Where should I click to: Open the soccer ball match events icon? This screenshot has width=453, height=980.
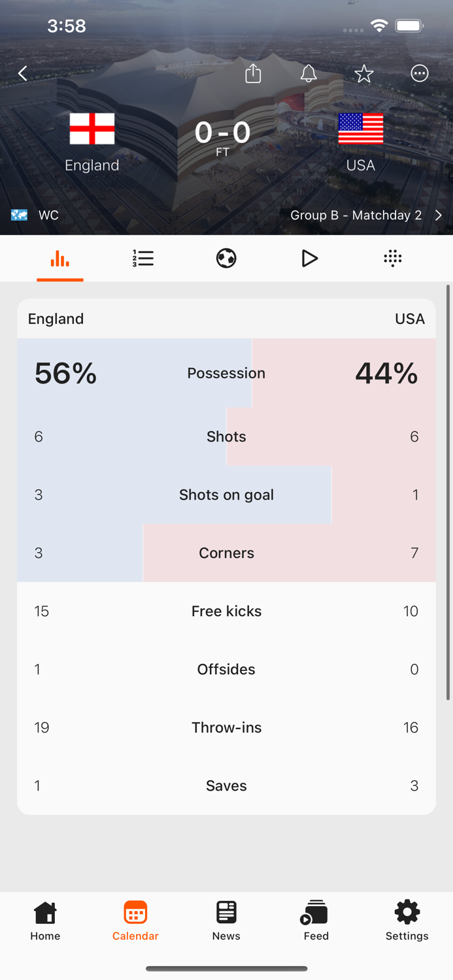tap(226, 258)
